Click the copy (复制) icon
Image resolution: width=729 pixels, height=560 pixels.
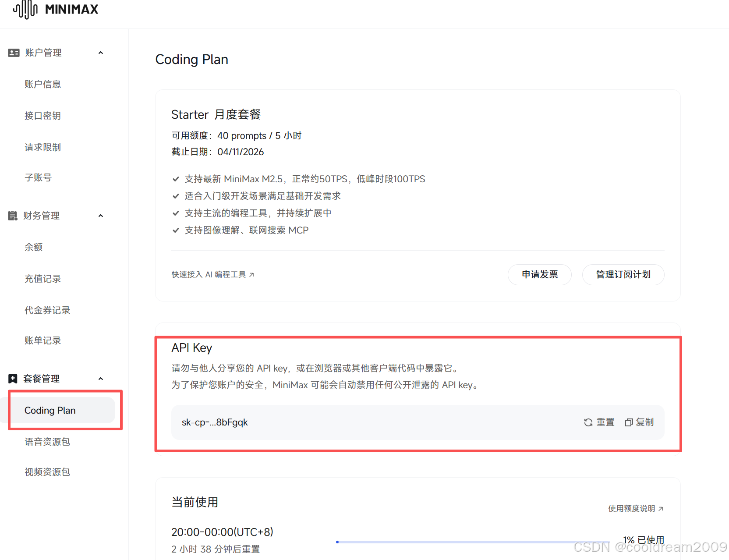coord(629,422)
